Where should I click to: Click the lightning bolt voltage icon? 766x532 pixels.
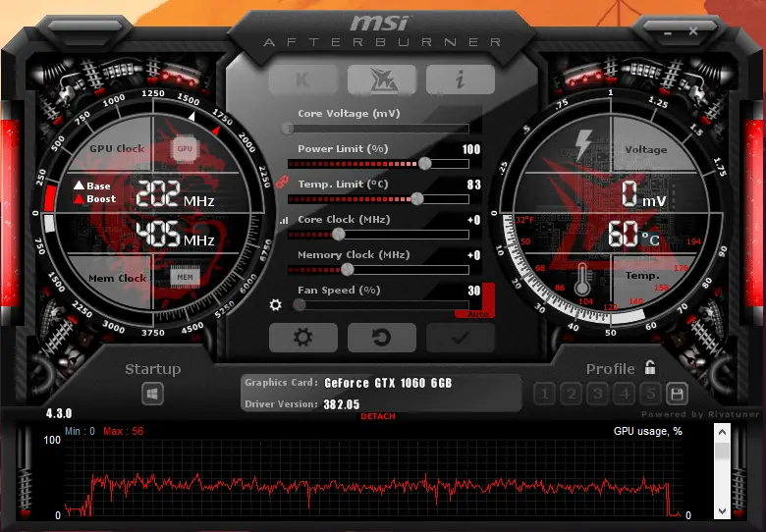tap(582, 145)
